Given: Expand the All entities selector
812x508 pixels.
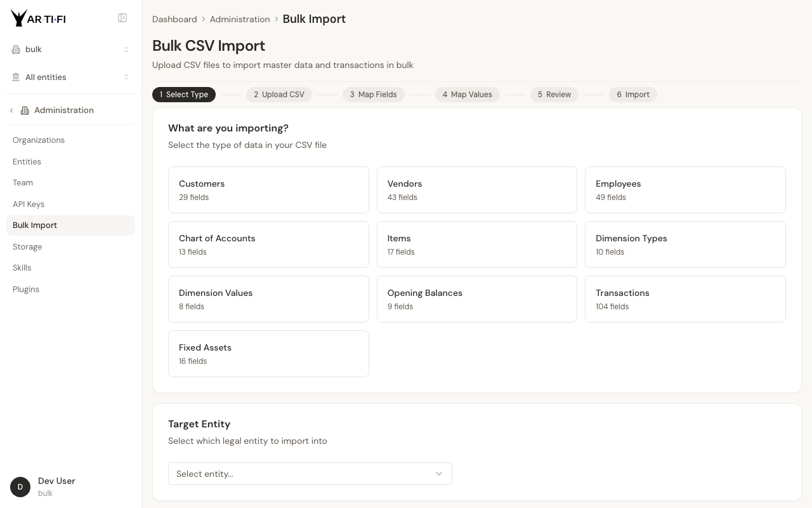Looking at the screenshot, I should point(70,77).
